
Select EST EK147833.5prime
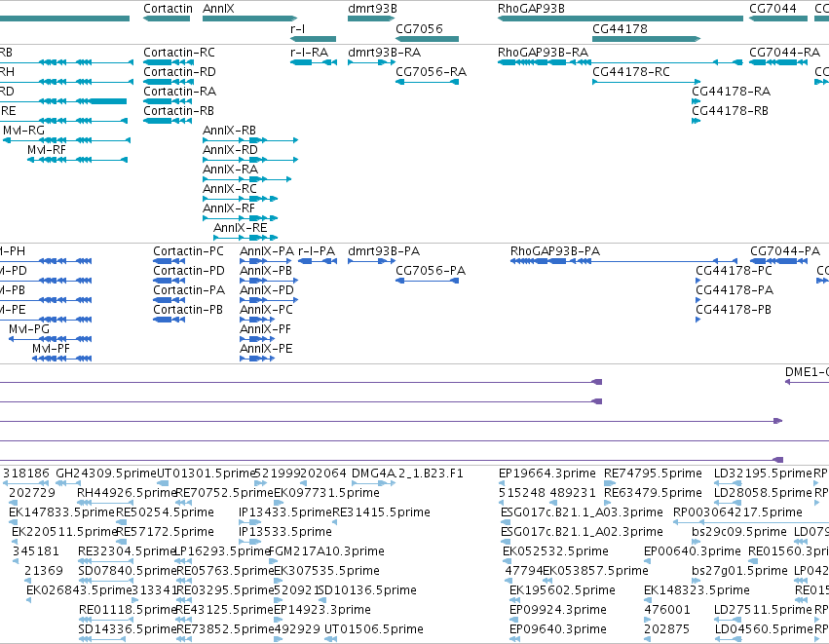click(x=61, y=512)
